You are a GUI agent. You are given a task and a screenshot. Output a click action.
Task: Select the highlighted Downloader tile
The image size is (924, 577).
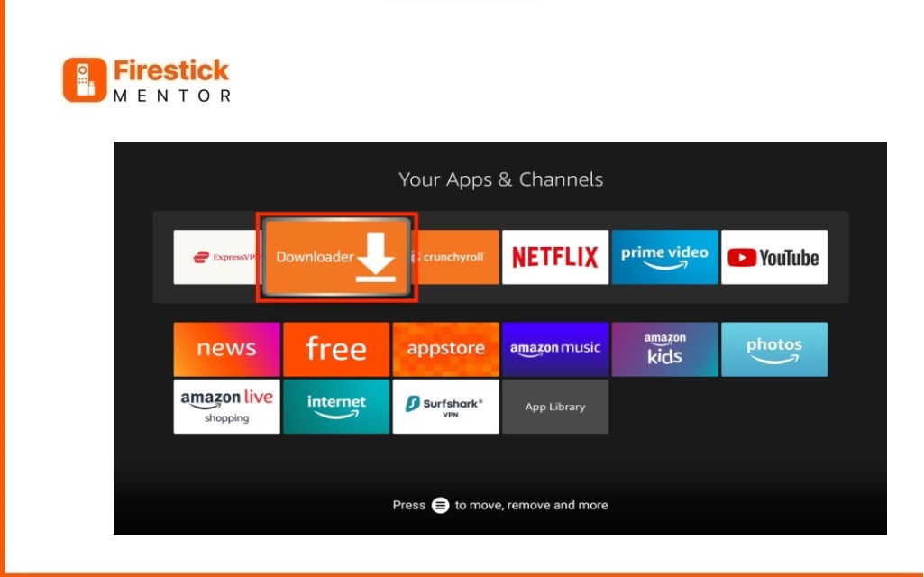(x=334, y=257)
